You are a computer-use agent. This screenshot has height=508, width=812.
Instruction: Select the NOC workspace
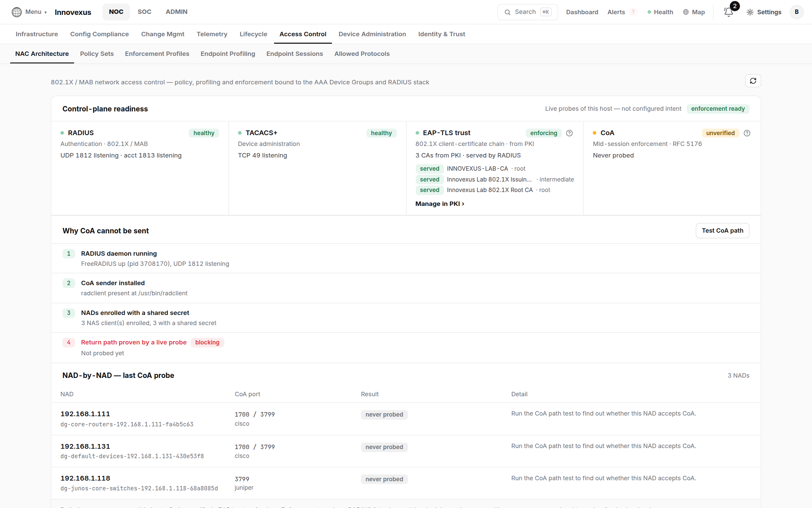116,12
